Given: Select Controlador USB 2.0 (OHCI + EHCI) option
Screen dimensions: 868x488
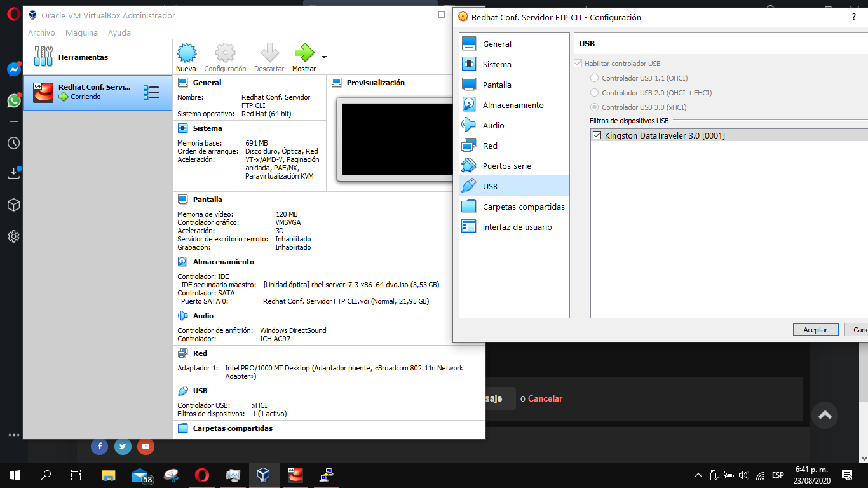Looking at the screenshot, I should click(x=594, y=93).
